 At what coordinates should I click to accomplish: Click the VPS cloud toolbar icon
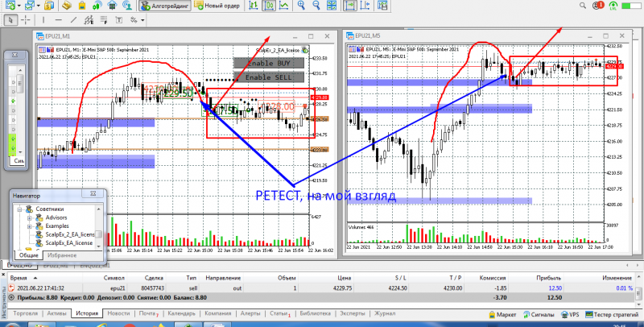click(112, 6)
